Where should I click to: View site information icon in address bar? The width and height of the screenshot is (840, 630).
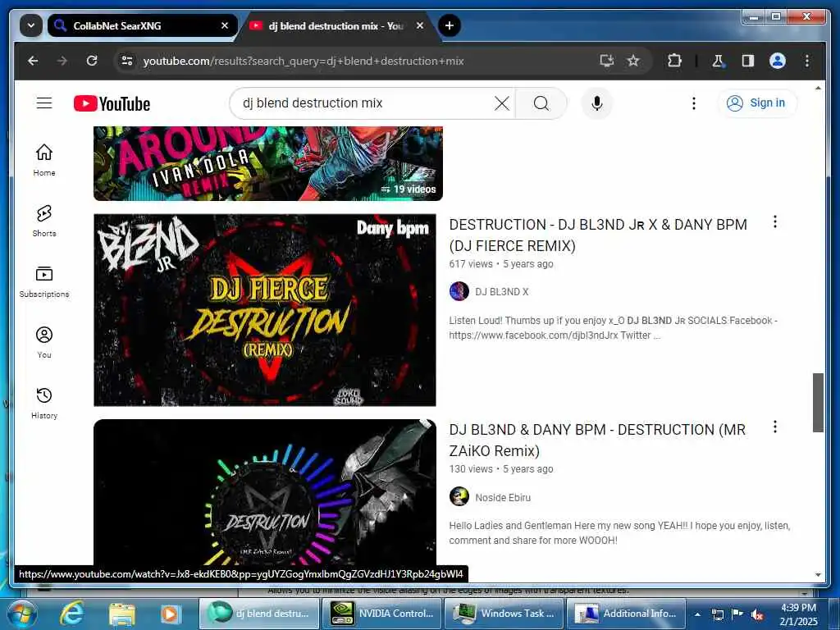pyautogui.click(x=127, y=61)
